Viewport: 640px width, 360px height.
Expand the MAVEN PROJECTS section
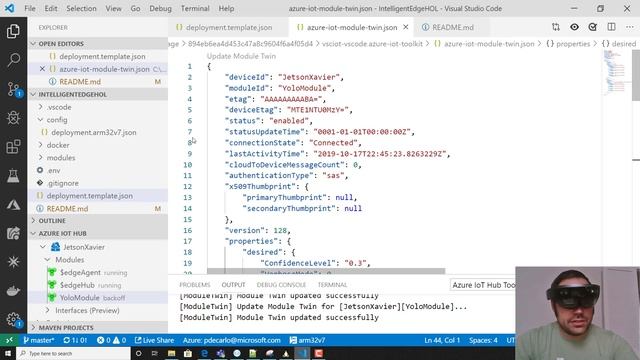(98, 327)
